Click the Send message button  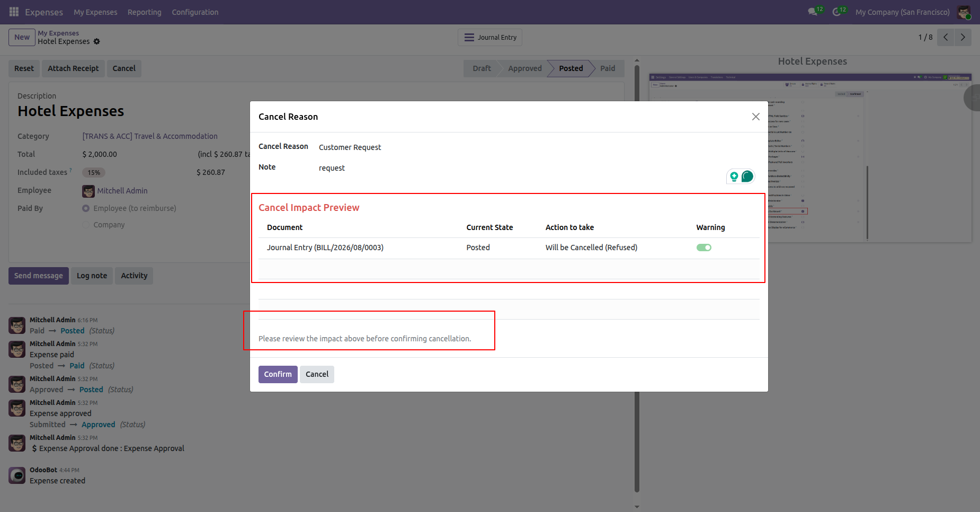[38, 276]
